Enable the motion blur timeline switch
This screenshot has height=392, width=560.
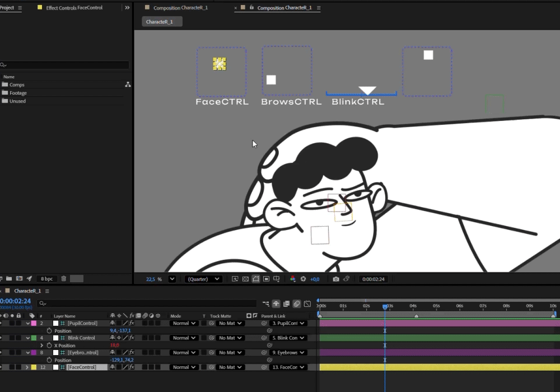(x=297, y=304)
